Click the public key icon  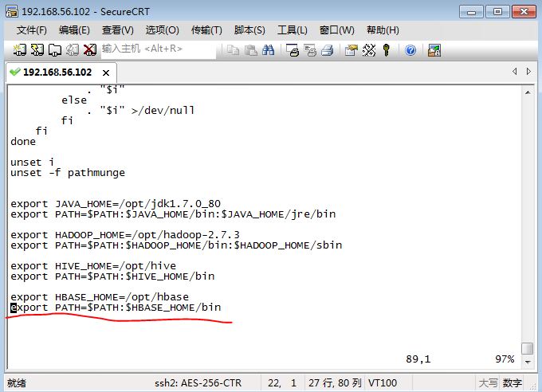click(x=387, y=50)
